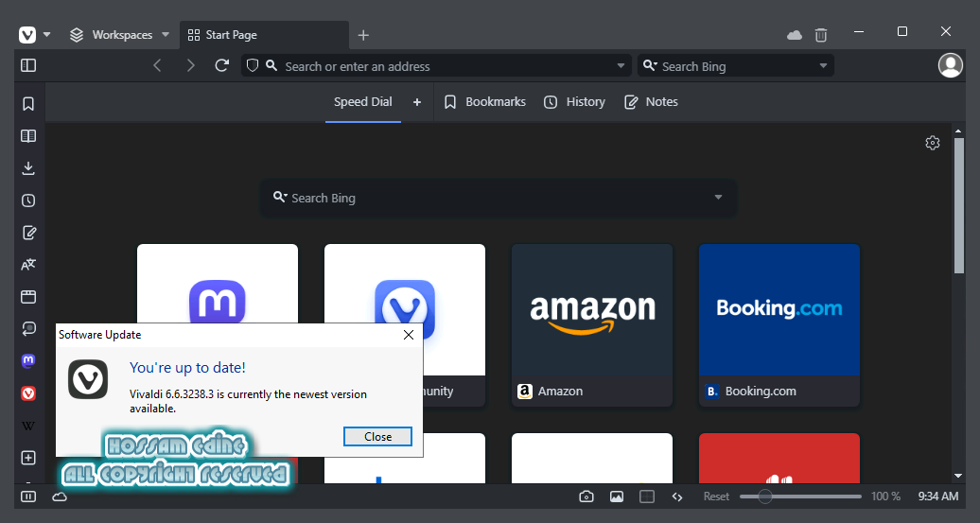This screenshot has height=523, width=980.
Task: Expand the address field typed history dropdown
Action: click(x=621, y=65)
